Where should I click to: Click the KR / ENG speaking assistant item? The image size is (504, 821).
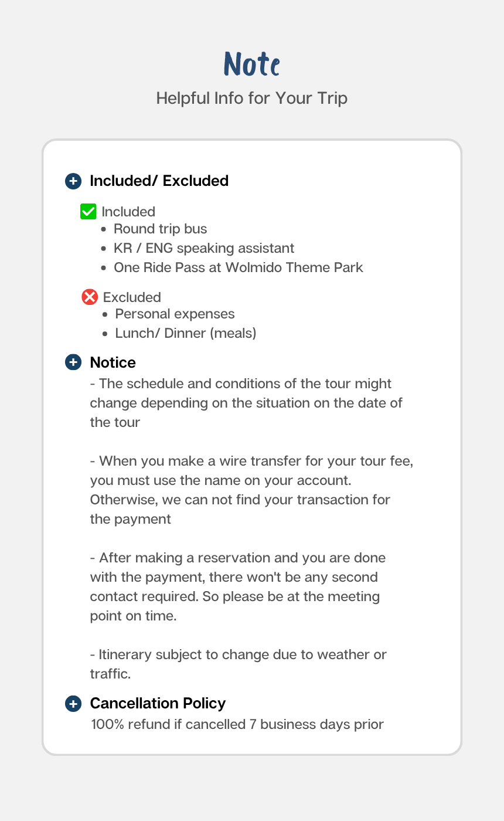pyautogui.click(x=204, y=248)
